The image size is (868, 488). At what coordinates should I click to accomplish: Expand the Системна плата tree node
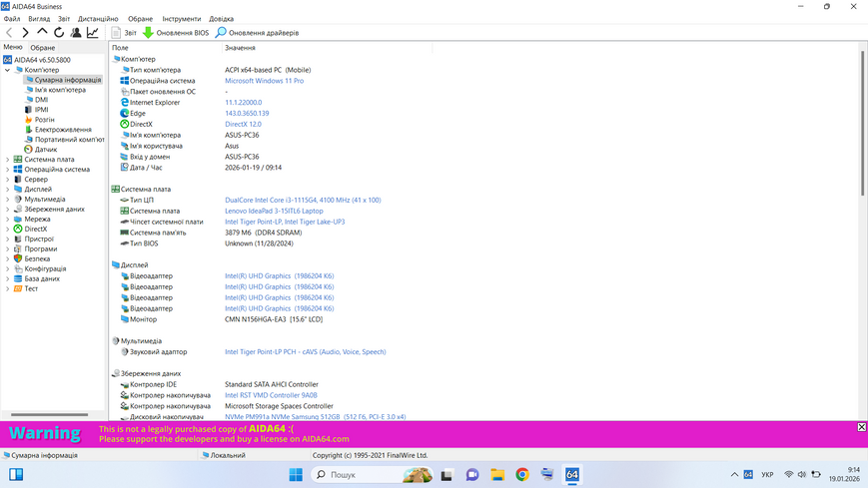(7, 160)
